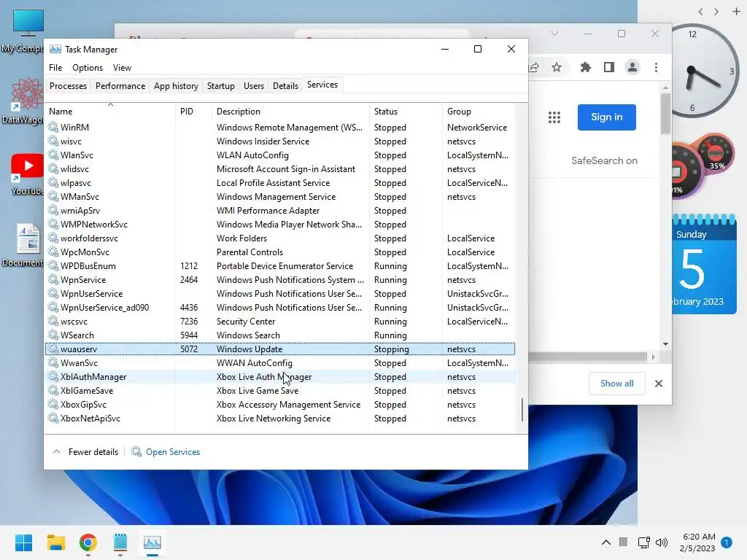Screen dimensions: 747x560
Task: Click the WSearch service gear icon
Action: (x=53, y=335)
